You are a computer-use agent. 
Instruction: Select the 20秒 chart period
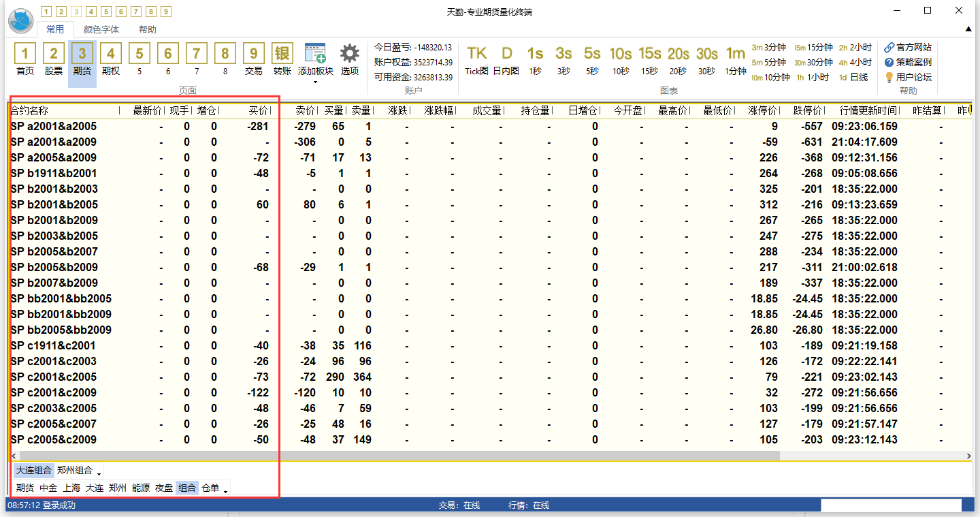[x=679, y=60]
